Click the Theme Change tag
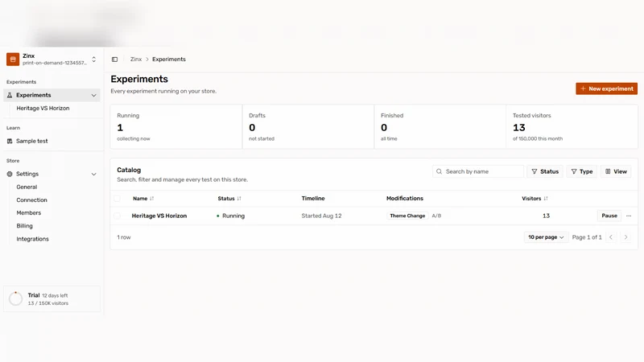644x362 pixels. [x=407, y=216]
